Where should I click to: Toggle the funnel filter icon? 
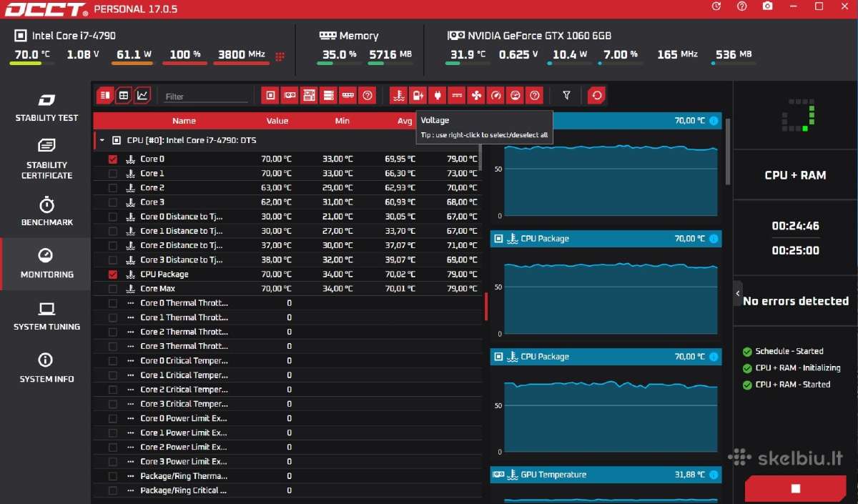point(566,95)
